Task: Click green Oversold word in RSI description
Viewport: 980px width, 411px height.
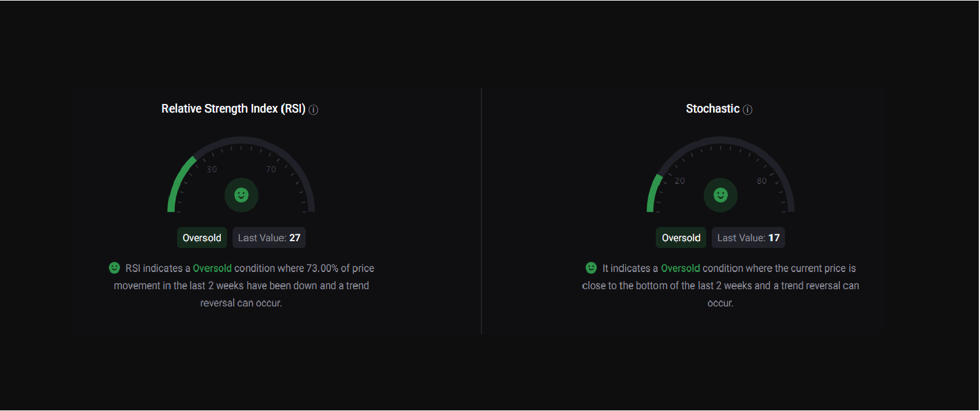Action: (x=212, y=268)
